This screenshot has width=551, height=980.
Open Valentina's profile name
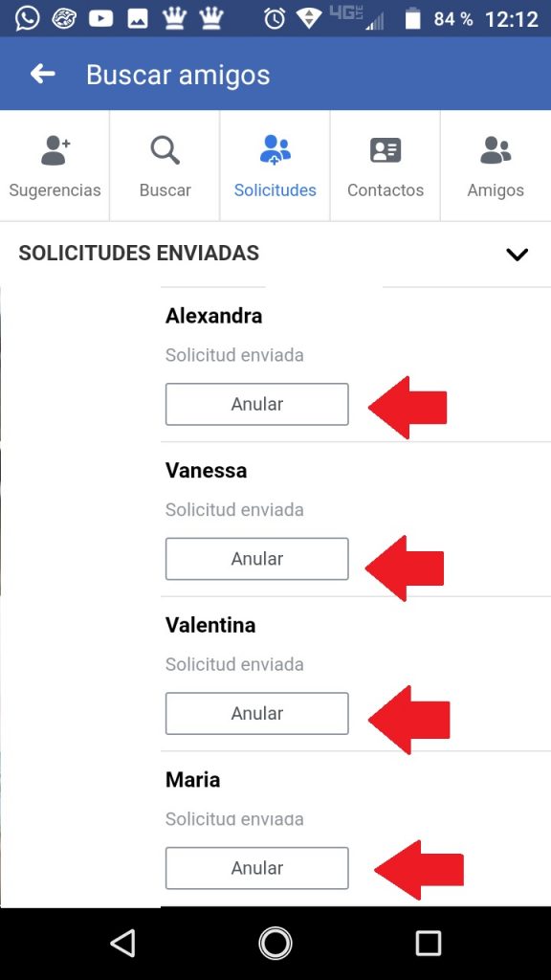210,625
